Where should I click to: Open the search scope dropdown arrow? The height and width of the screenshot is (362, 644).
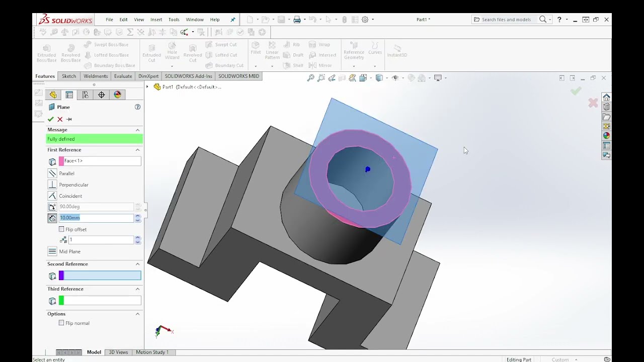(550, 20)
